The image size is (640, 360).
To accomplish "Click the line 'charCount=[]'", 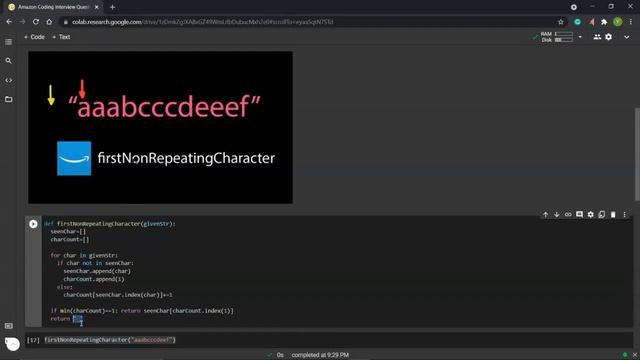I will click(x=70, y=240).
